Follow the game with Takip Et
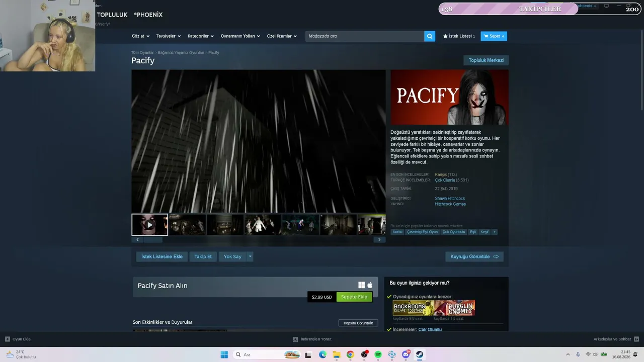Image resolution: width=644 pixels, height=362 pixels. [x=203, y=256]
